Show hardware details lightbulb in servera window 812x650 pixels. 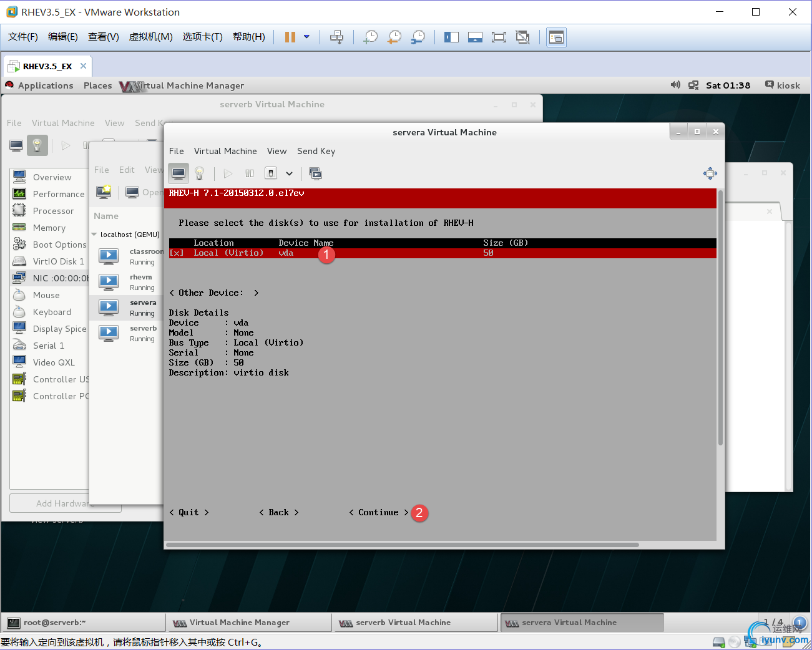point(200,173)
